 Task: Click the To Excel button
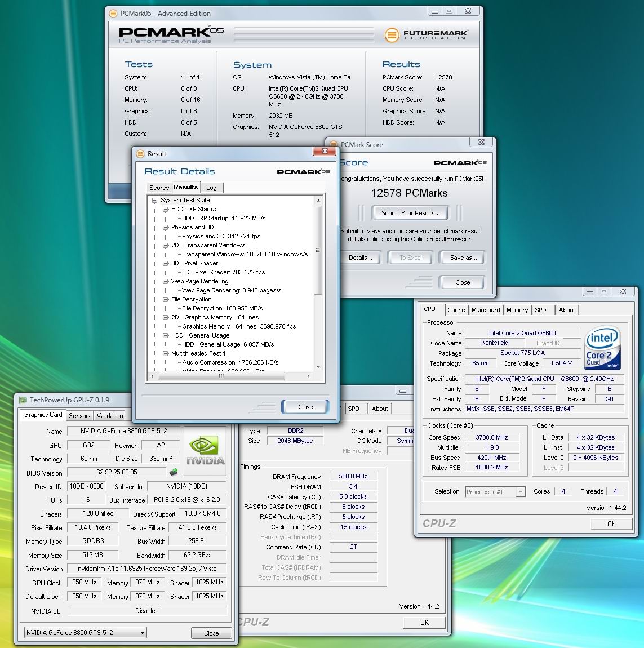(x=410, y=258)
